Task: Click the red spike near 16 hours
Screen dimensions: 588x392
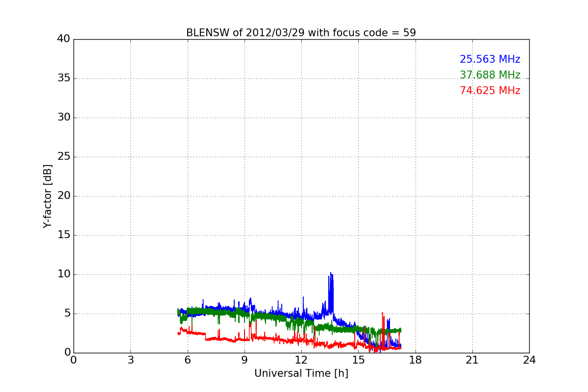Action: [x=383, y=331]
